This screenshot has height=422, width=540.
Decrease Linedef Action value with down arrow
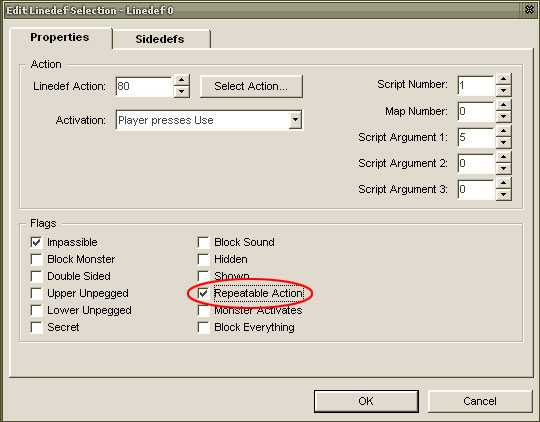point(181,92)
